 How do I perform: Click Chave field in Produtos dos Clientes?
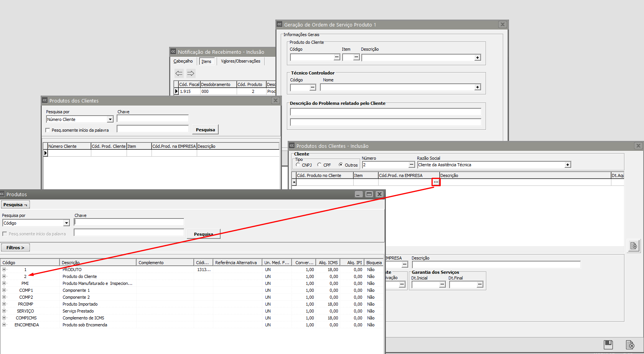pyautogui.click(x=153, y=119)
